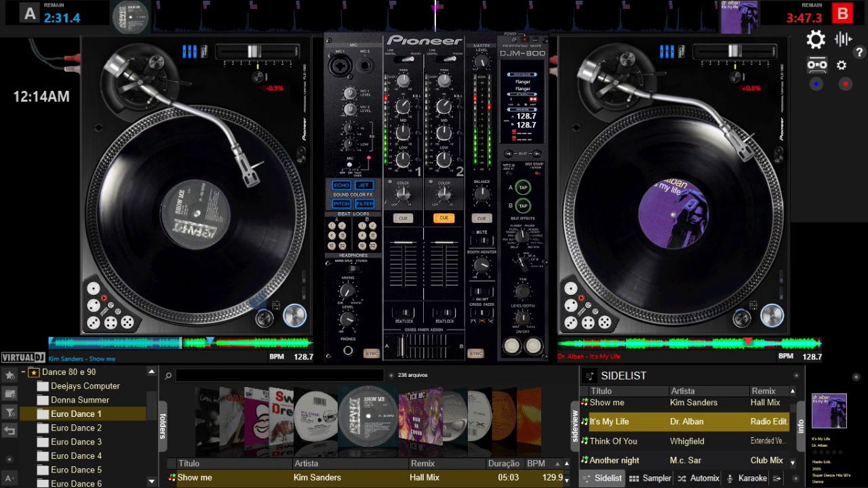Toggle channel 2 orange CUE button

443,218
